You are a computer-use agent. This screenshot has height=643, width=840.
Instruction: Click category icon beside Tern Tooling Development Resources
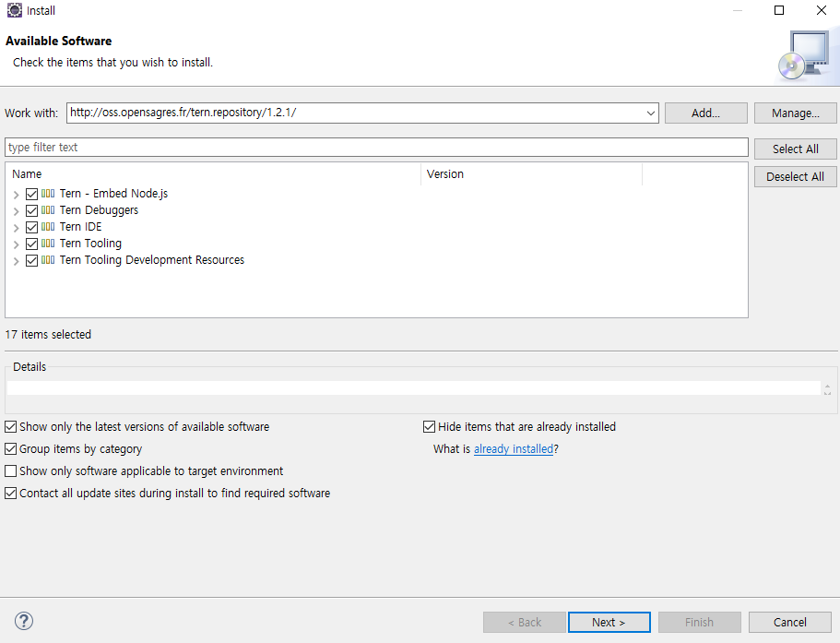48,260
